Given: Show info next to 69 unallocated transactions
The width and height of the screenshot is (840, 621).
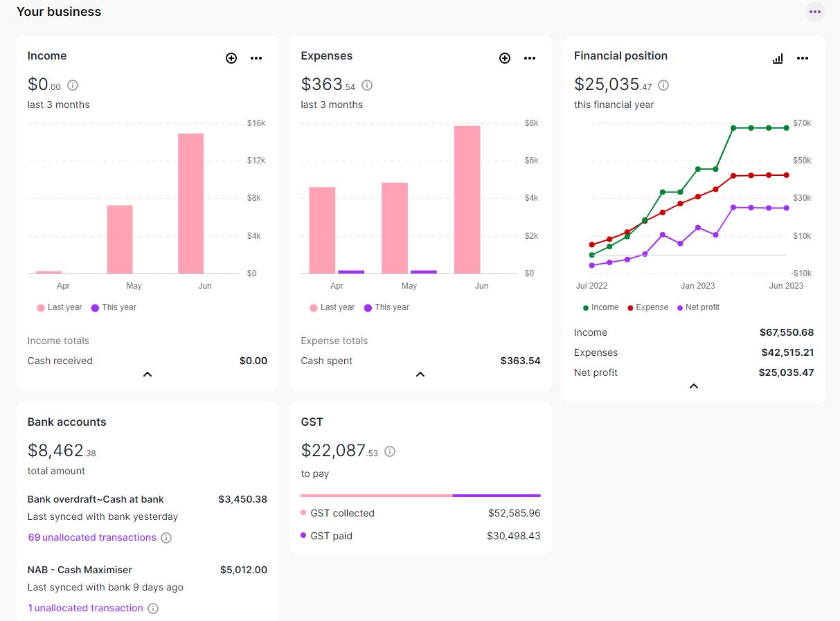Looking at the screenshot, I should click(x=166, y=538).
